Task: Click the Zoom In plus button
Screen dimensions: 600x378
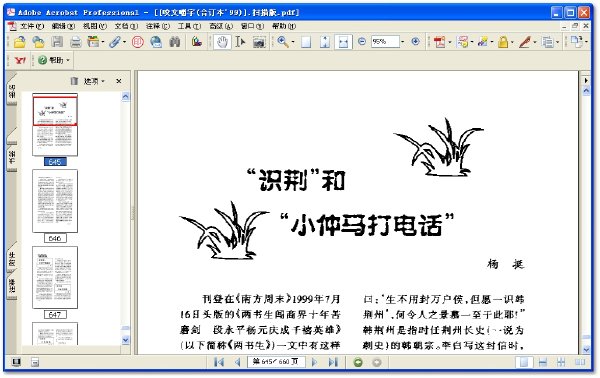Action: click(x=415, y=41)
